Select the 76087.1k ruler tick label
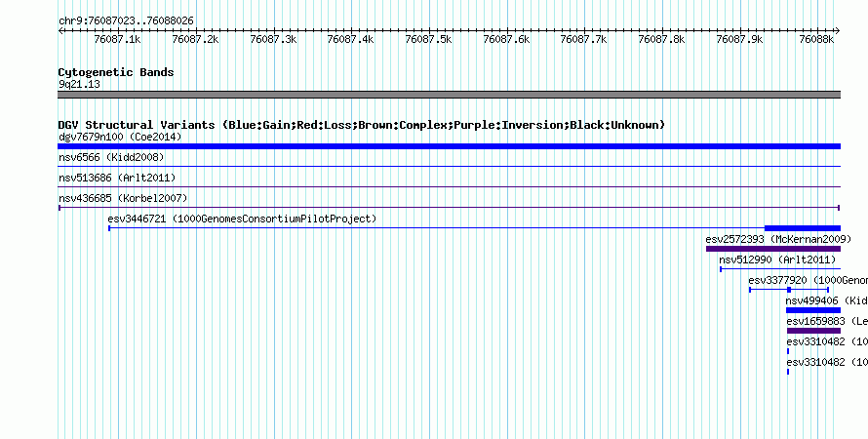The image size is (868, 439). click(118, 40)
